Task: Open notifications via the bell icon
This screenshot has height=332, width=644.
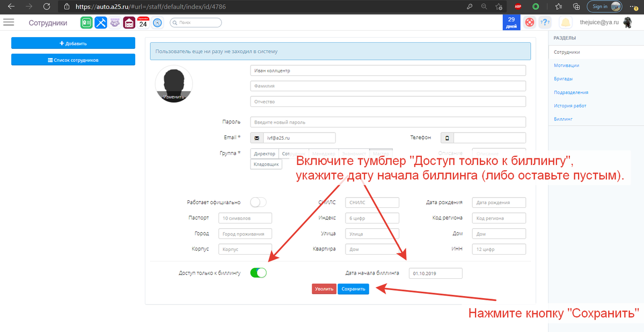Action: 566,23
